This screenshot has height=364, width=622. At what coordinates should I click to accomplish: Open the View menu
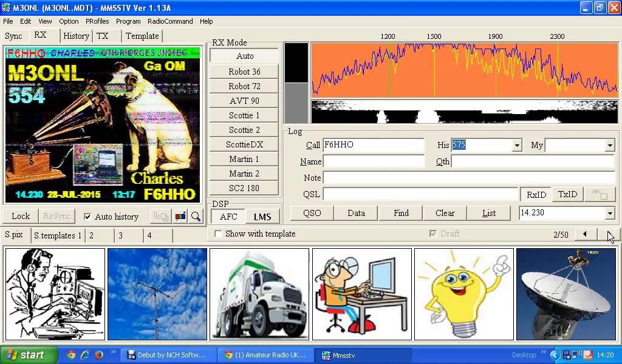[45, 21]
